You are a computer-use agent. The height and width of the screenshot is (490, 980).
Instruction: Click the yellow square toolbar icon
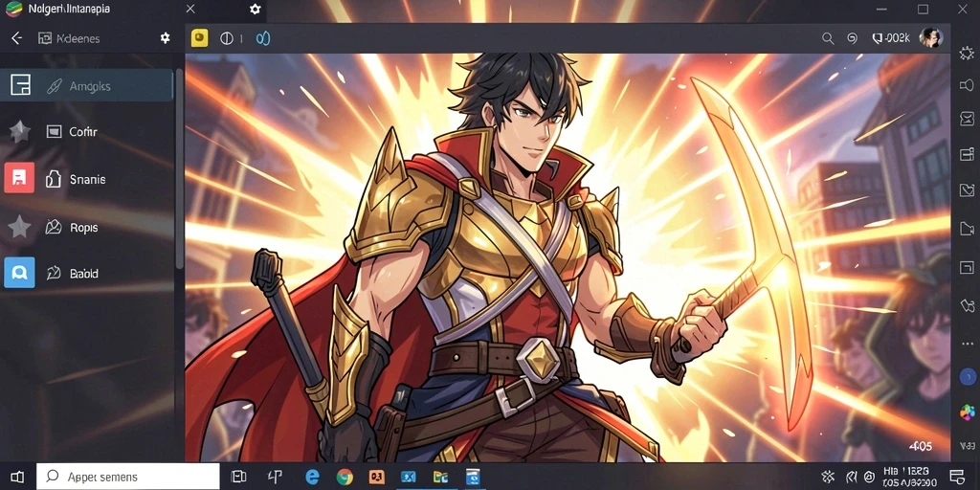point(199,38)
